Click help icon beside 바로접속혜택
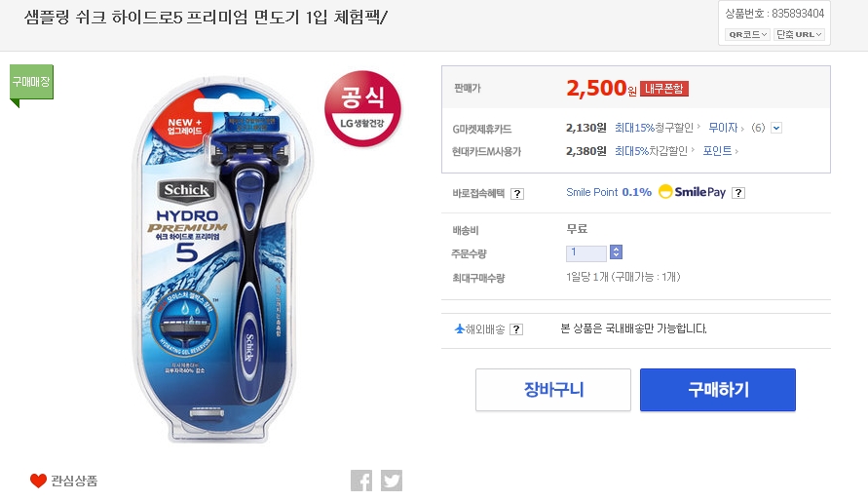The image size is (868, 501). click(517, 193)
